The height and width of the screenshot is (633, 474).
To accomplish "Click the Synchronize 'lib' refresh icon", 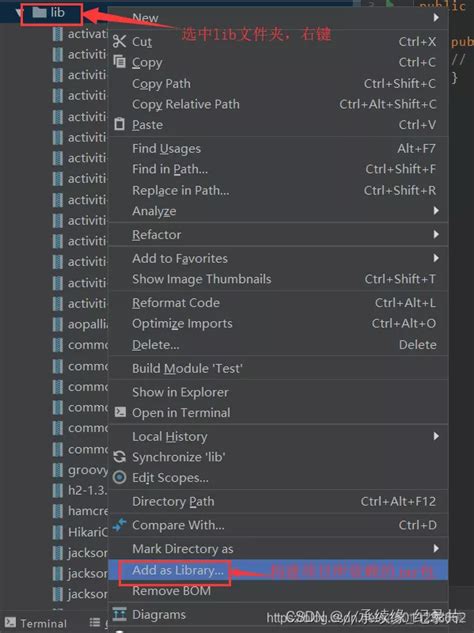I will pos(120,457).
